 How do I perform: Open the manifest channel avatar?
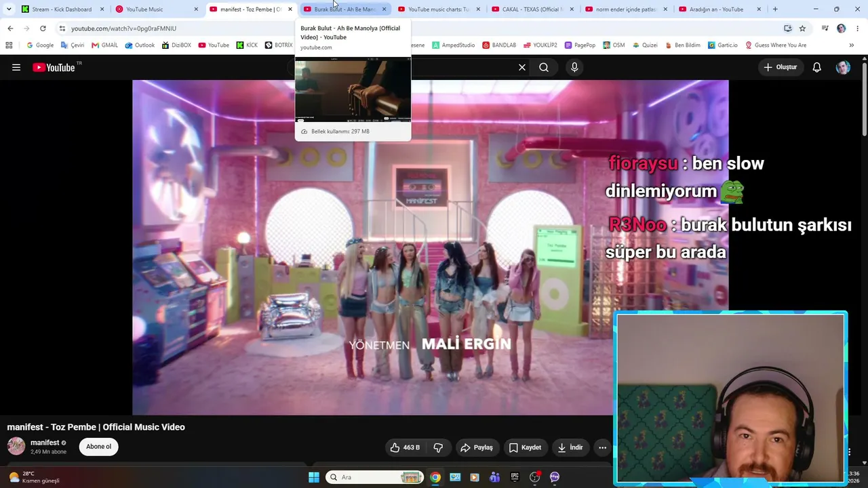(16, 446)
